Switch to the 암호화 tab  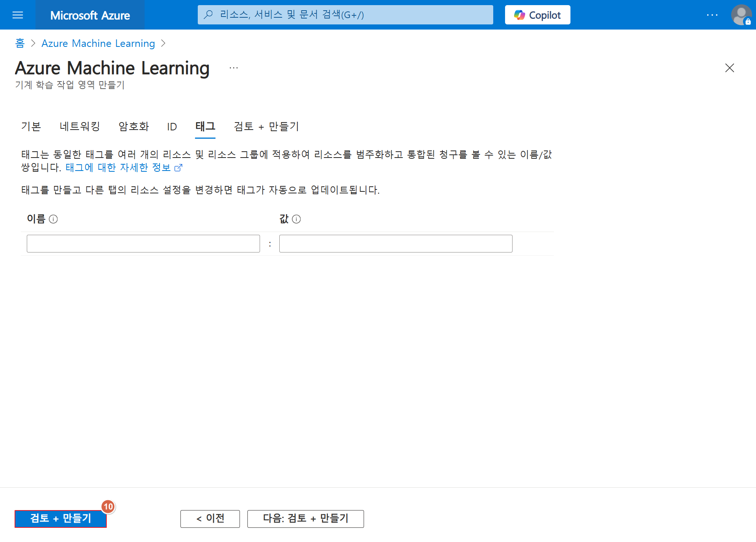tap(134, 126)
